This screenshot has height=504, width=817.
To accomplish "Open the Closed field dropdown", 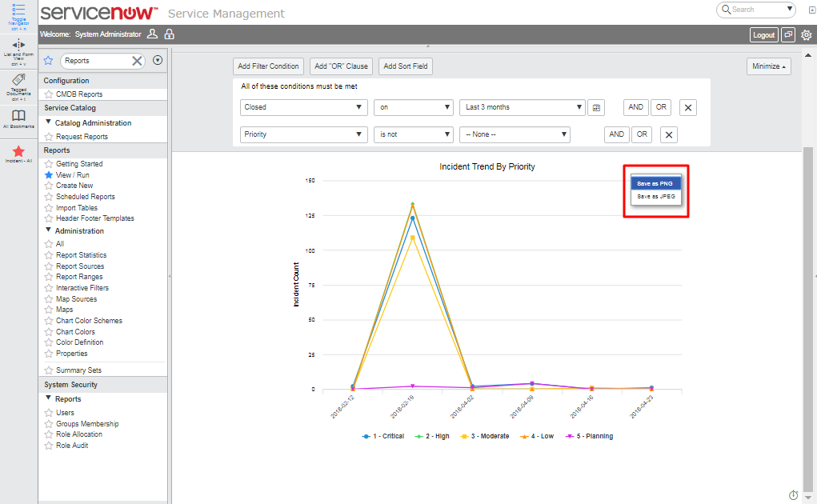I will 304,107.
